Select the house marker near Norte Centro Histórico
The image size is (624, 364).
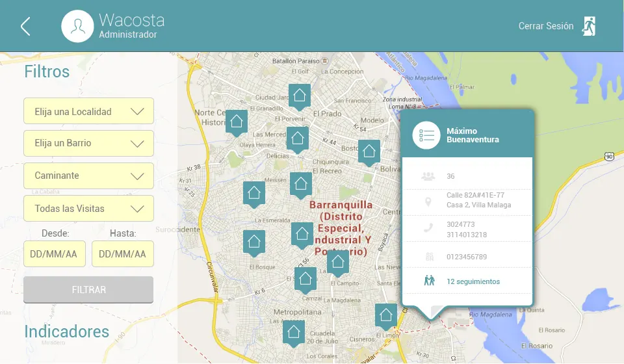click(x=237, y=123)
